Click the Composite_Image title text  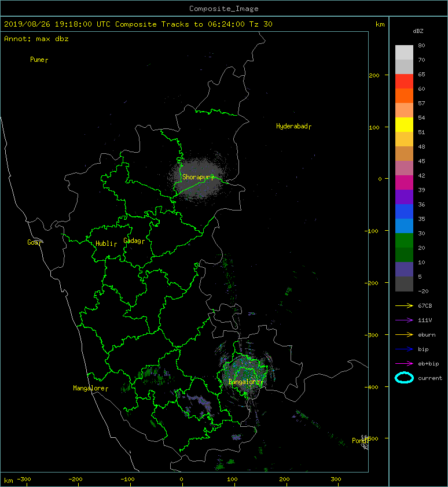[x=224, y=9]
